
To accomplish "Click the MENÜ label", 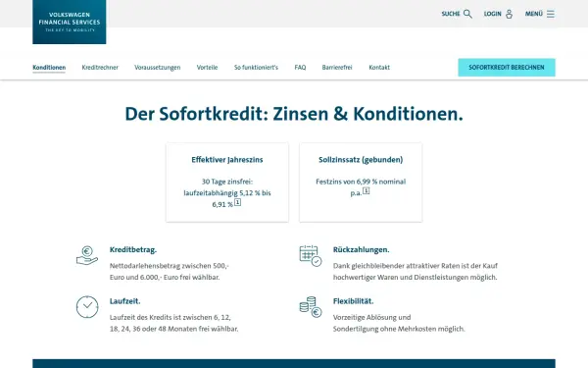I will pos(534,14).
